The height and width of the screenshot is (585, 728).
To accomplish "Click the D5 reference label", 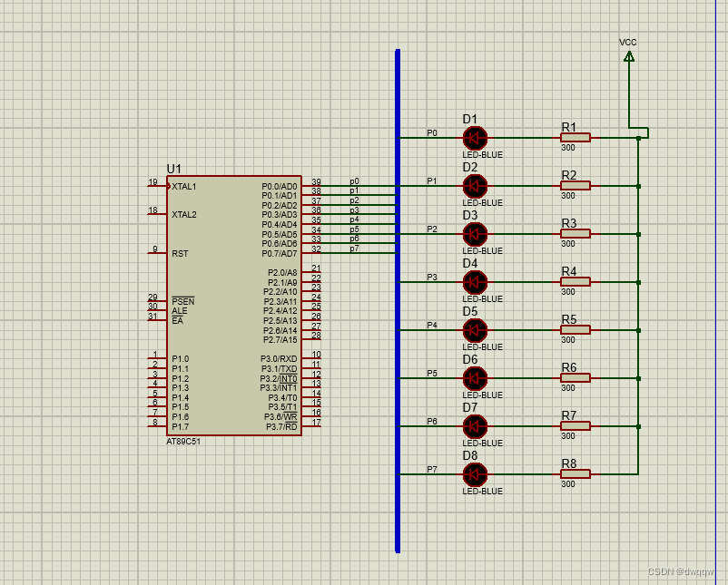I will pos(470,311).
